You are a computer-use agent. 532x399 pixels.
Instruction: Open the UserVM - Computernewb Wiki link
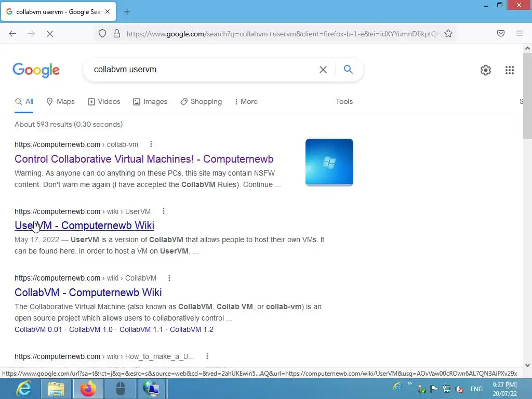(x=85, y=225)
